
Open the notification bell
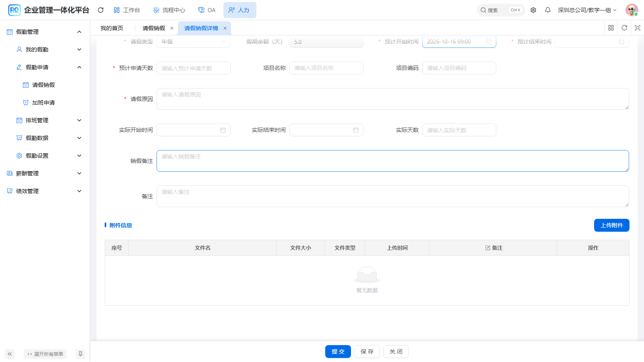(x=548, y=10)
